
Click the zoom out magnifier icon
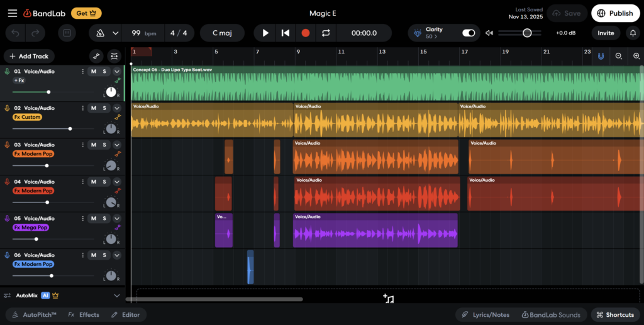coord(619,56)
